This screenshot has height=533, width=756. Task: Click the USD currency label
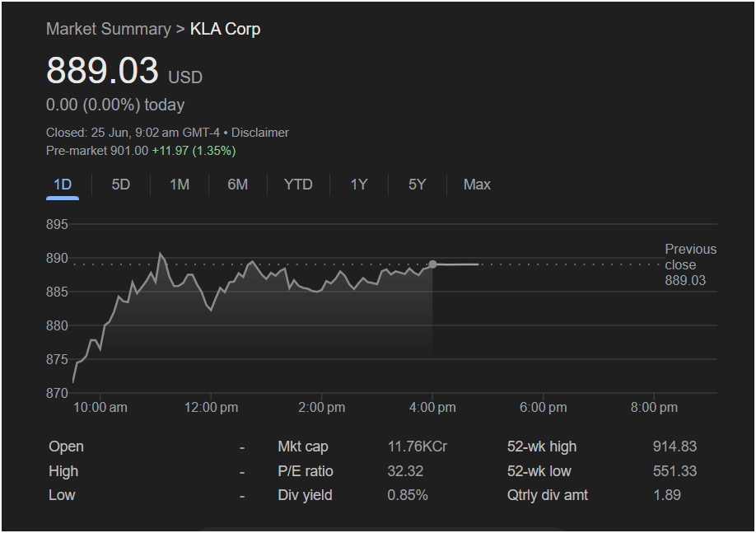pos(185,77)
